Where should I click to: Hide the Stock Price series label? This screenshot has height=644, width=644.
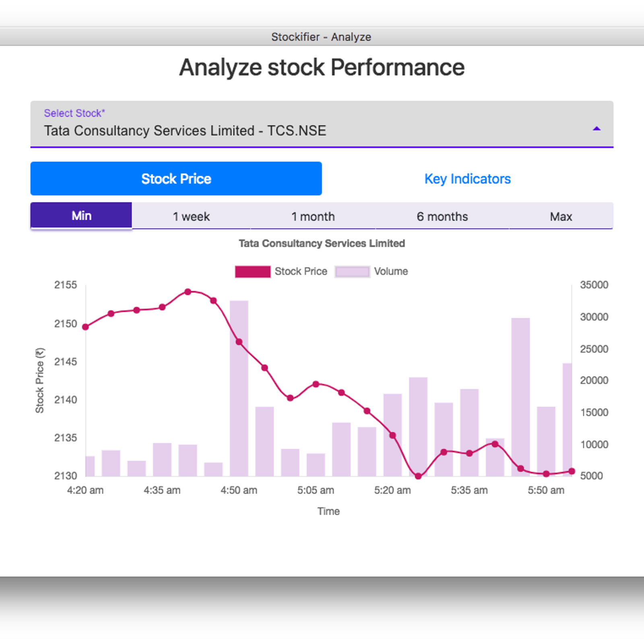301,272
